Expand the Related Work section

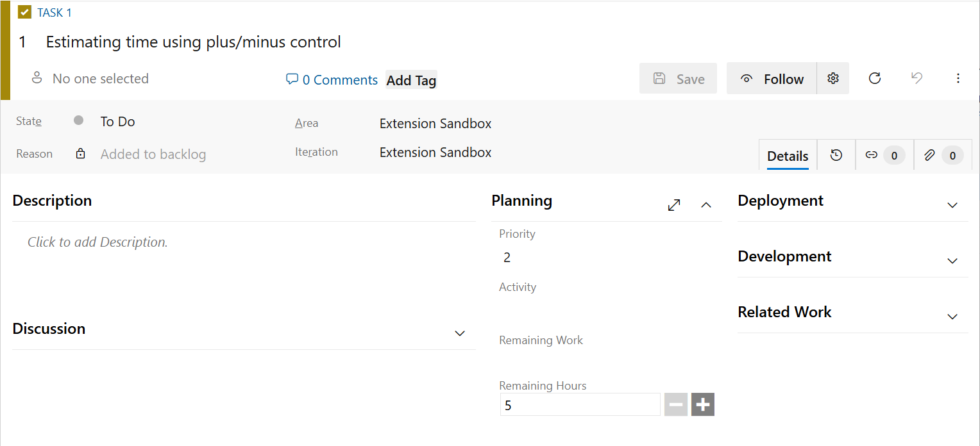click(952, 317)
